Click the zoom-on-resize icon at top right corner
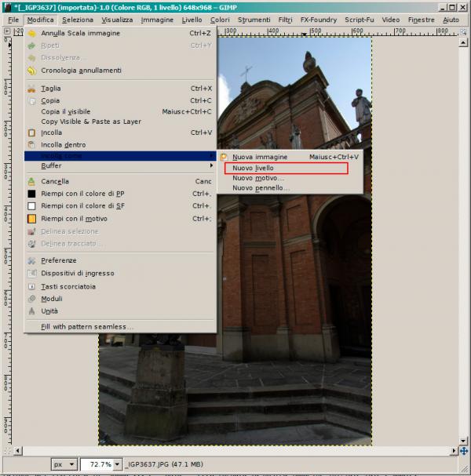 463,31
